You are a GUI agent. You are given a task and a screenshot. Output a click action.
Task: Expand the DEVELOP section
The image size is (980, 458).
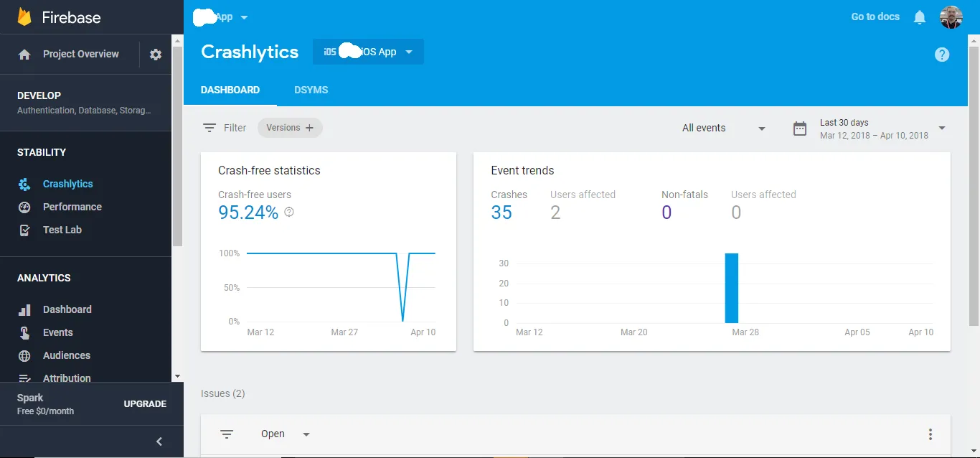pos(85,103)
